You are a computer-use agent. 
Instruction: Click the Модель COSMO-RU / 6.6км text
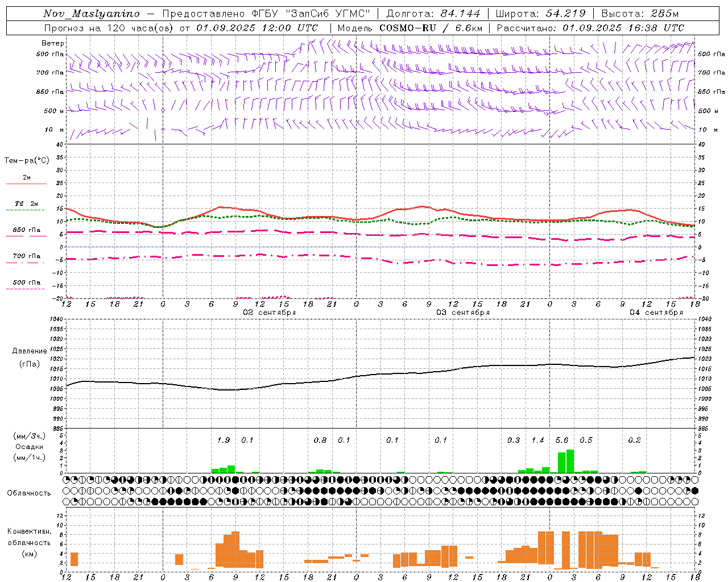pos(410,28)
